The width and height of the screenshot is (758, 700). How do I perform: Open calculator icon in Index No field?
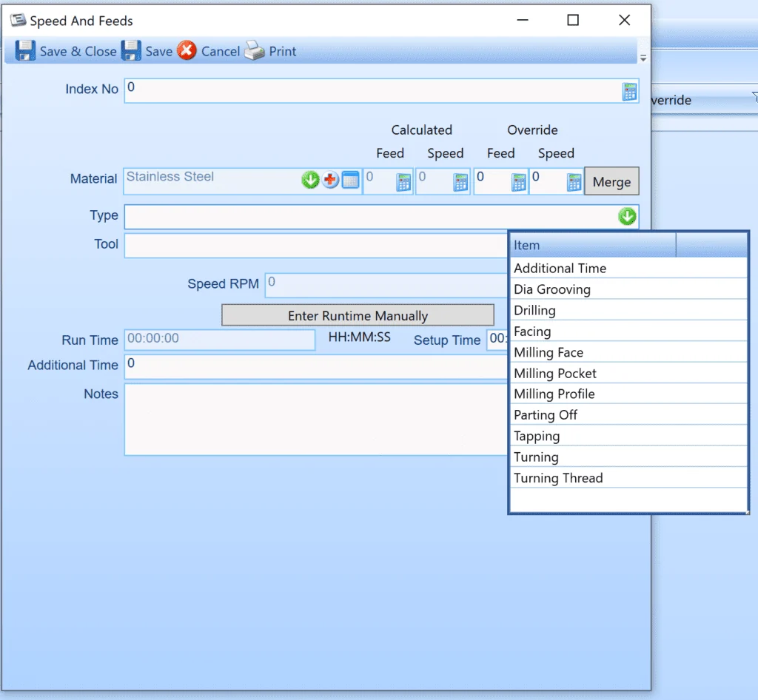[629, 91]
